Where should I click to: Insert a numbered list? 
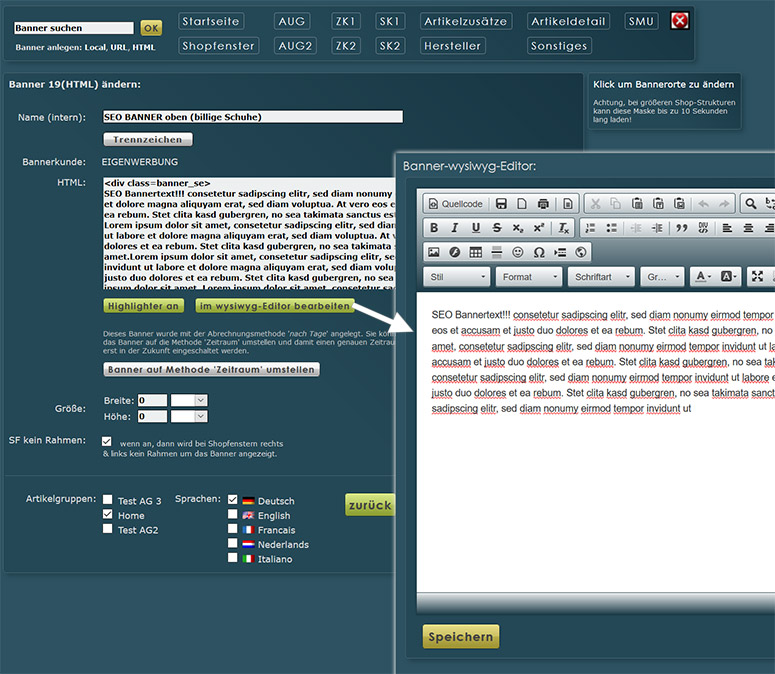[x=591, y=228]
